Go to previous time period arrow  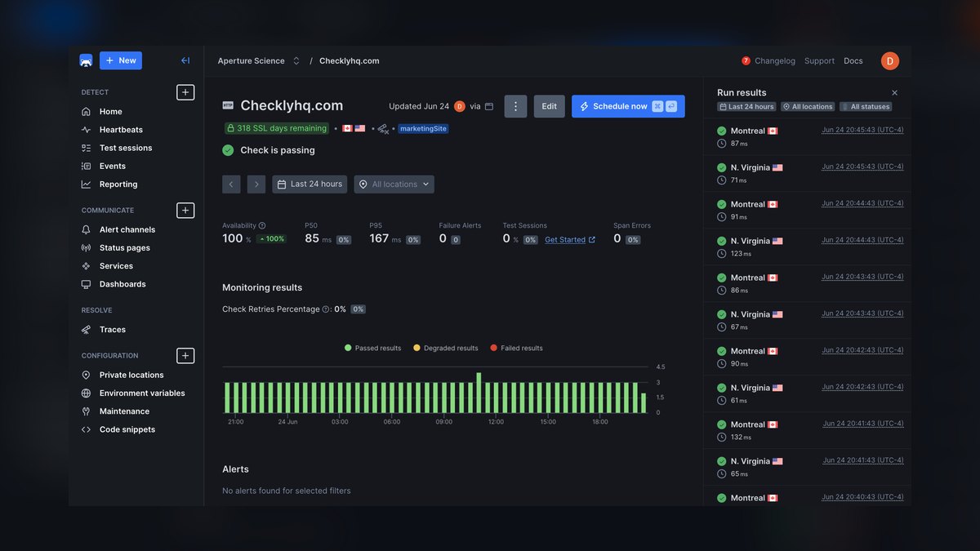click(x=231, y=184)
